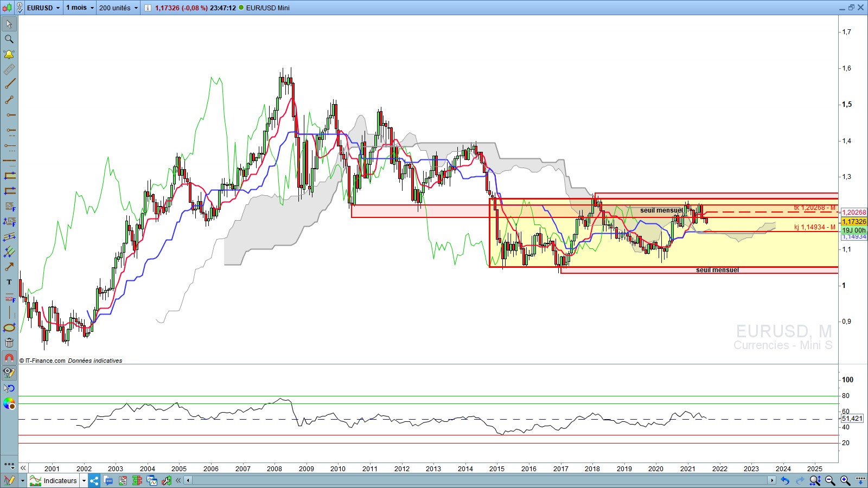Select the channel drawing tool
This screenshot has height=488, width=868.
point(9,236)
